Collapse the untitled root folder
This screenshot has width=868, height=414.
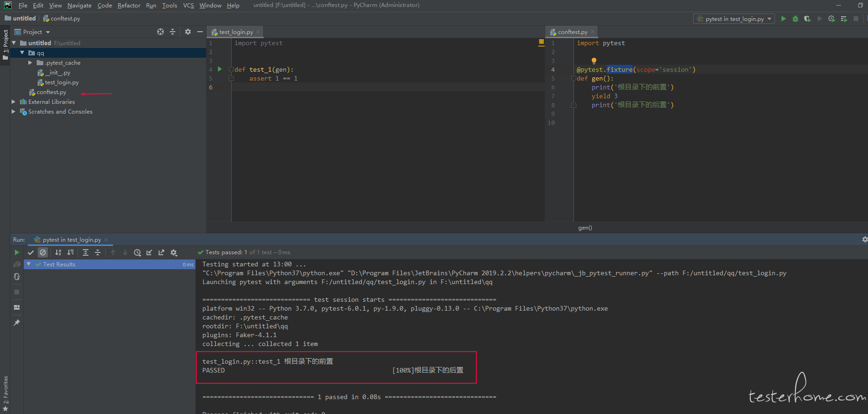(x=14, y=43)
